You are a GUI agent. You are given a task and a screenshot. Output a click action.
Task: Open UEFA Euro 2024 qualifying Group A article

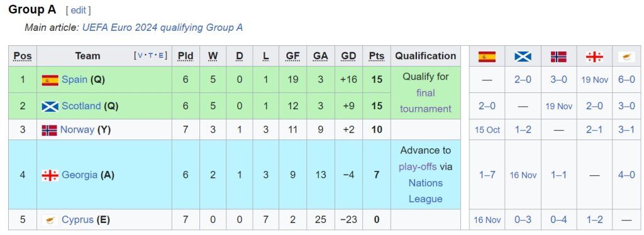[x=162, y=28]
